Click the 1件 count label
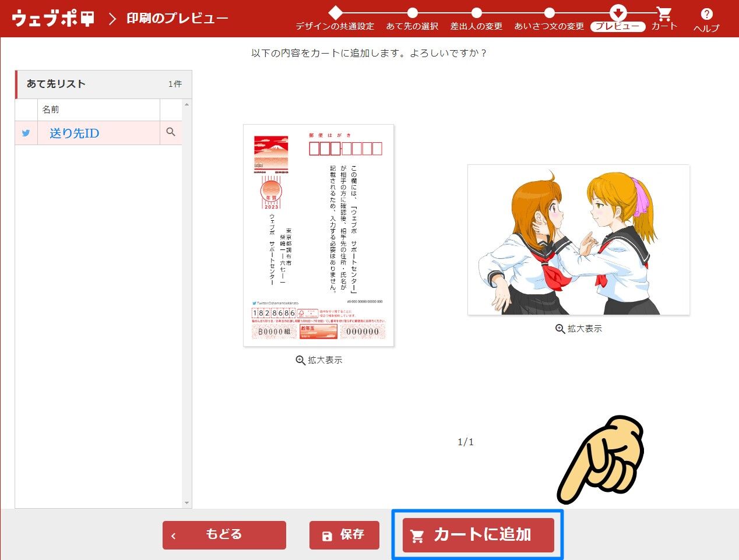The width and height of the screenshot is (739, 560). tap(175, 84)
